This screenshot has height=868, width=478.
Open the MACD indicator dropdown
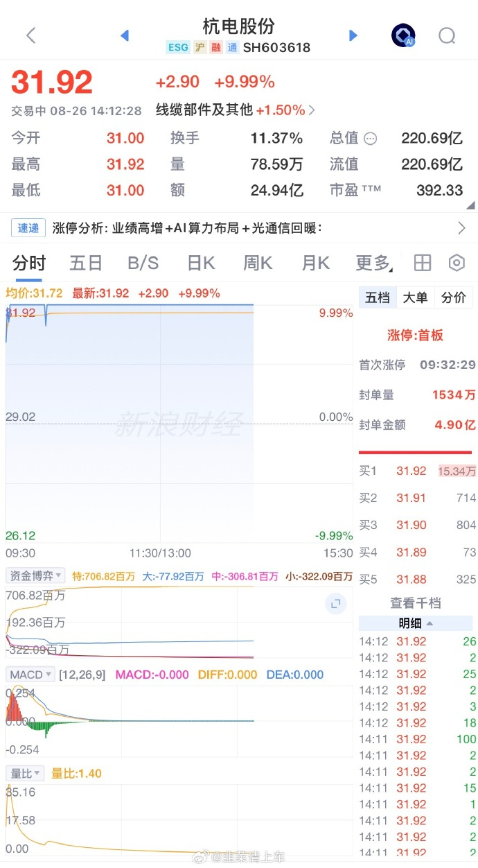[30, 675]
